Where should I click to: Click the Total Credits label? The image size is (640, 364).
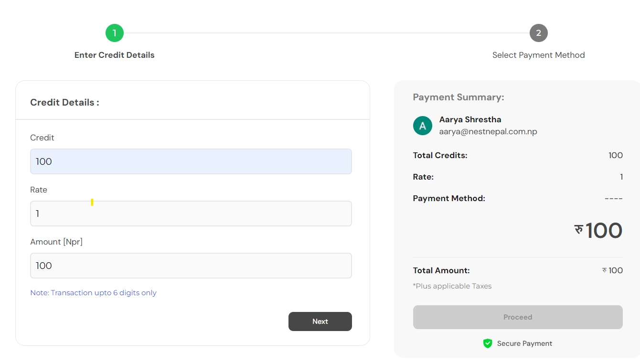tap(440, 155)
